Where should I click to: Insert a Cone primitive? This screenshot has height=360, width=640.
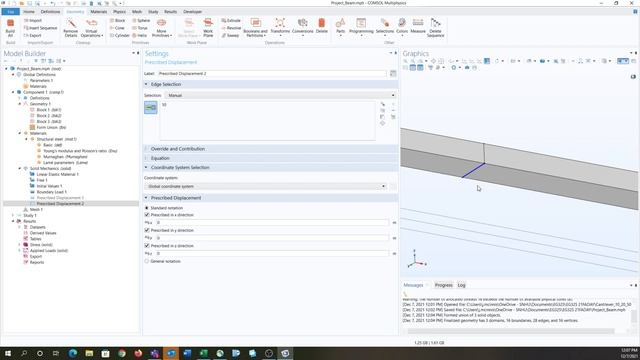pos(117,28)
